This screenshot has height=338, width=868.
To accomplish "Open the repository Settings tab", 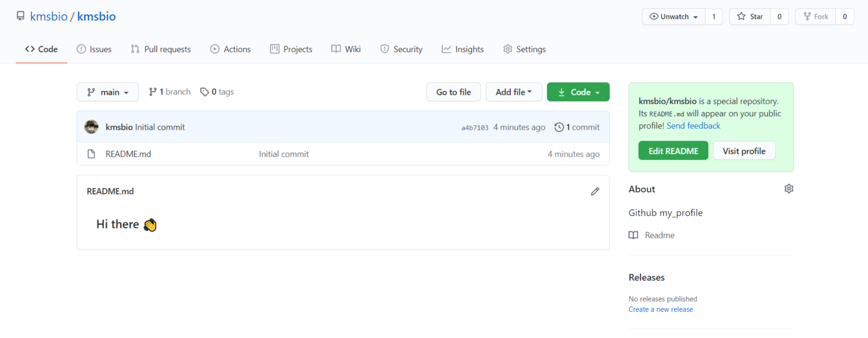I will tap(525, 49).
